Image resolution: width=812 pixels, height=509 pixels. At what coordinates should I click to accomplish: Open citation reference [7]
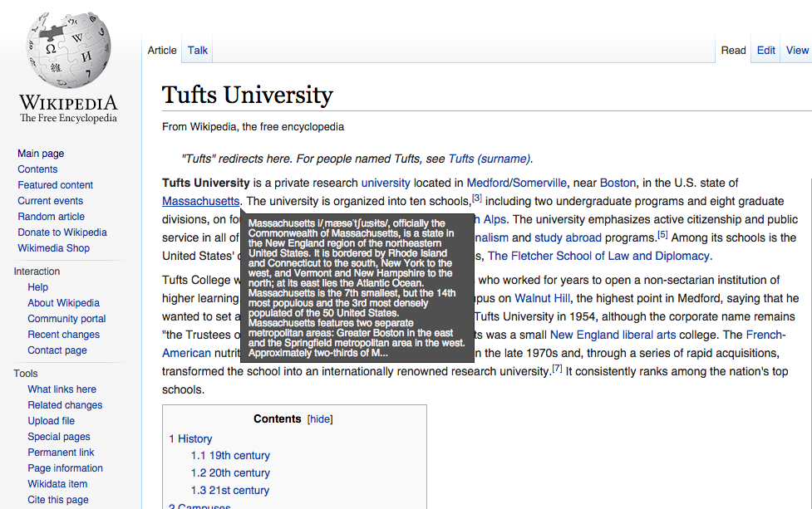click(557, 369)
